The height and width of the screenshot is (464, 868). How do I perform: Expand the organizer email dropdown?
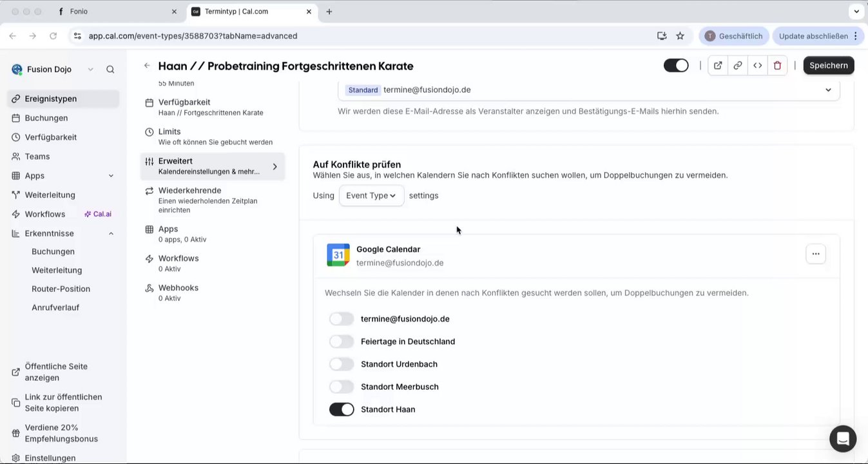828,90
